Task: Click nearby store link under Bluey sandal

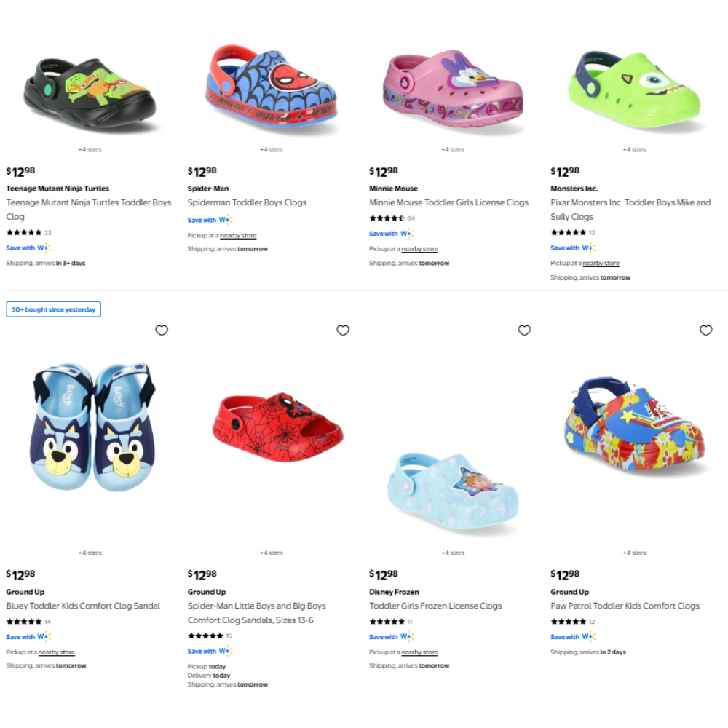Action: point(57,652)
